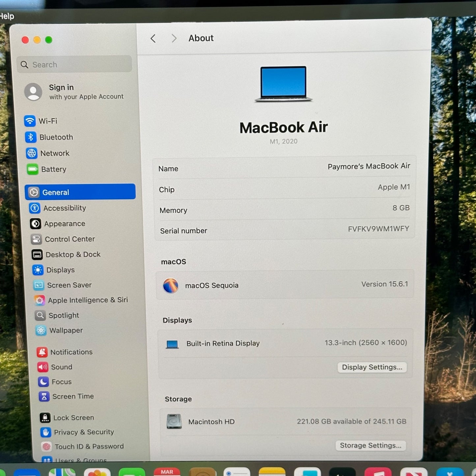Open the Focus moon icon
The height and width of the screenshot is (476, 476).
(43, 382)
